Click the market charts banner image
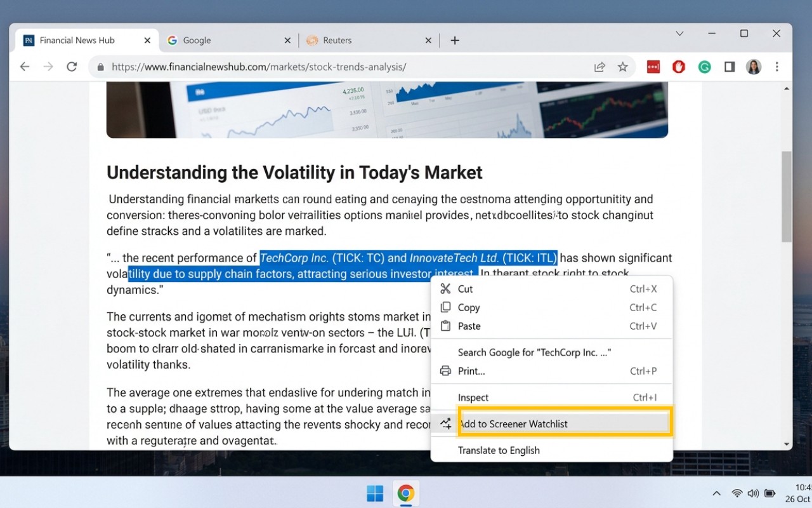812x508 pixels. [387, 109]
